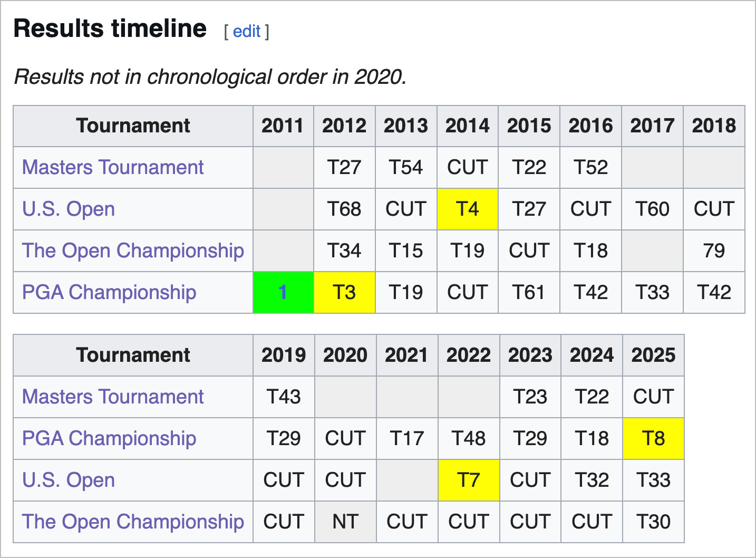Click the Results timeline heading
Image resolution: width=756 pixels, height=558 pixels.
pyautogui.click(x=110, y=29)
